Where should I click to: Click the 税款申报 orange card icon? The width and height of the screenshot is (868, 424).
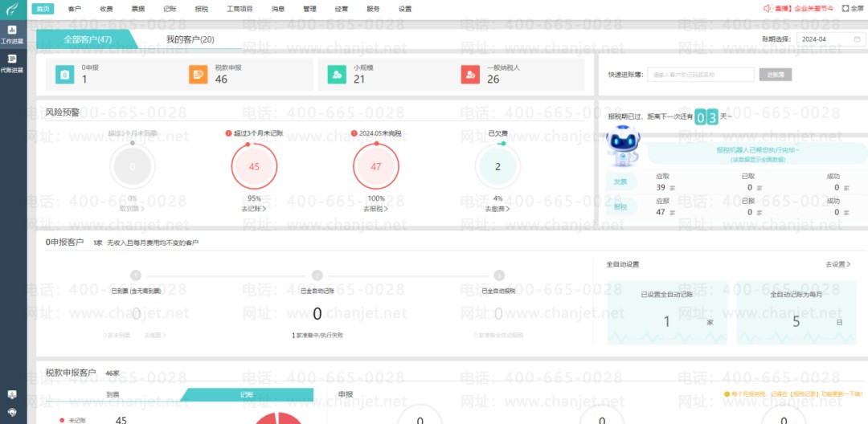tap(199, 74)
